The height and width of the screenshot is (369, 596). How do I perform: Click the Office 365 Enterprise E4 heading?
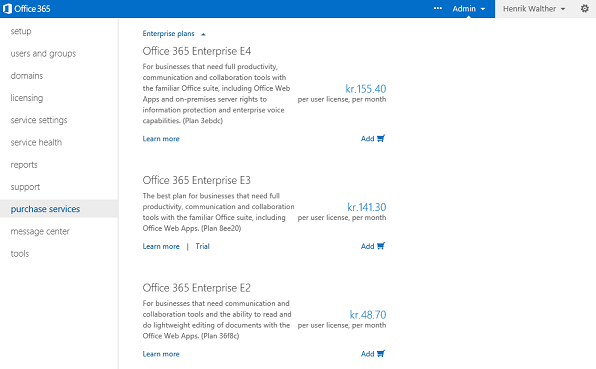click(197, 51)
